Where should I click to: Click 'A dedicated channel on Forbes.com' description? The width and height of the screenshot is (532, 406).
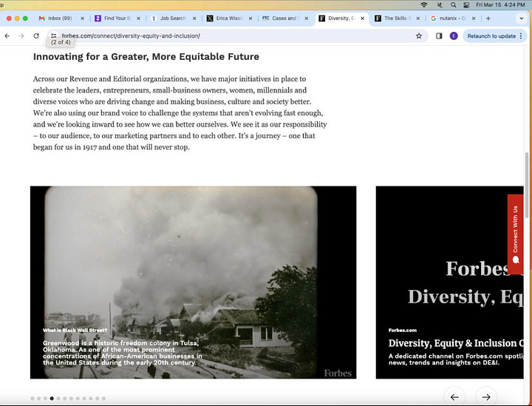[x=456, y=359]
